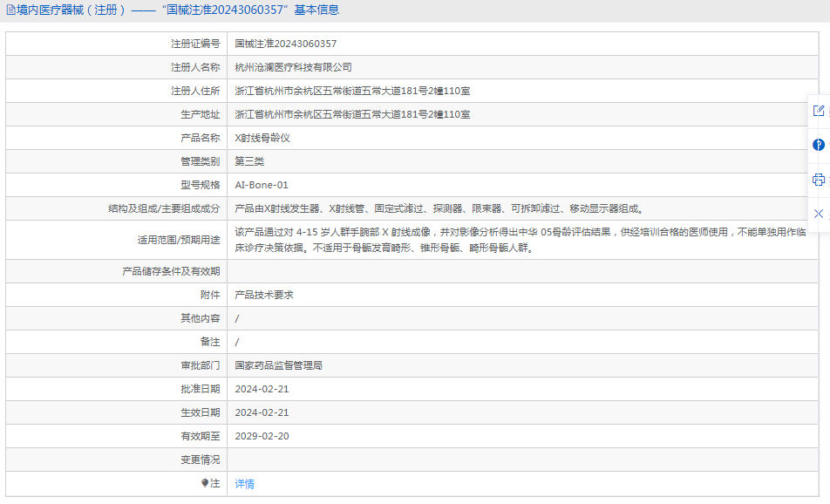The height and width of the screenshot is (504, 830).
Task: Select registration number 国械注准20243060357 value
Action: pos(286,44)
